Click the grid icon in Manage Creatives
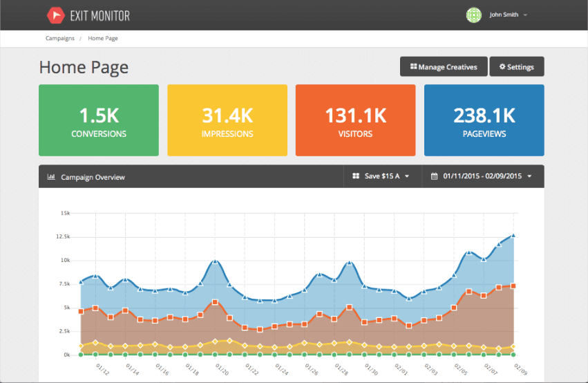This screenshot has height=383, width=588. [413, 67]
